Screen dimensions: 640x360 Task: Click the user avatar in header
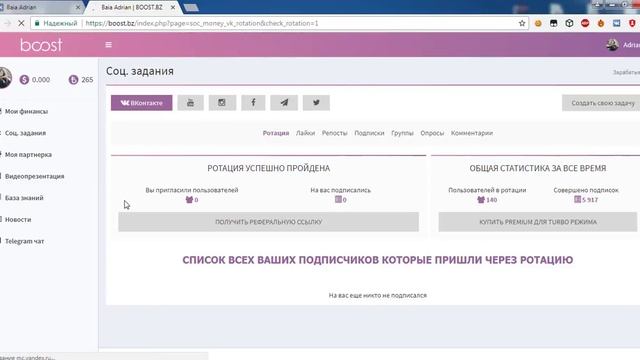point(612,45)
